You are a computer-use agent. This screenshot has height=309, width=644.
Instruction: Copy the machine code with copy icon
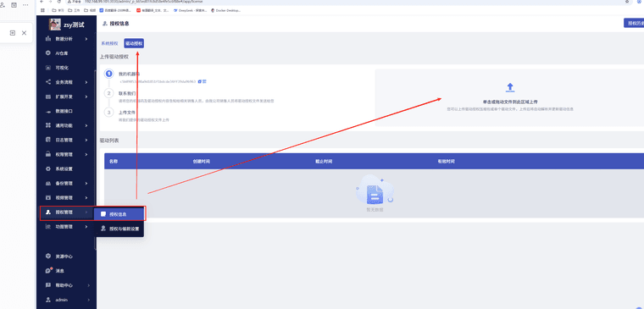[x=200, y=81]
